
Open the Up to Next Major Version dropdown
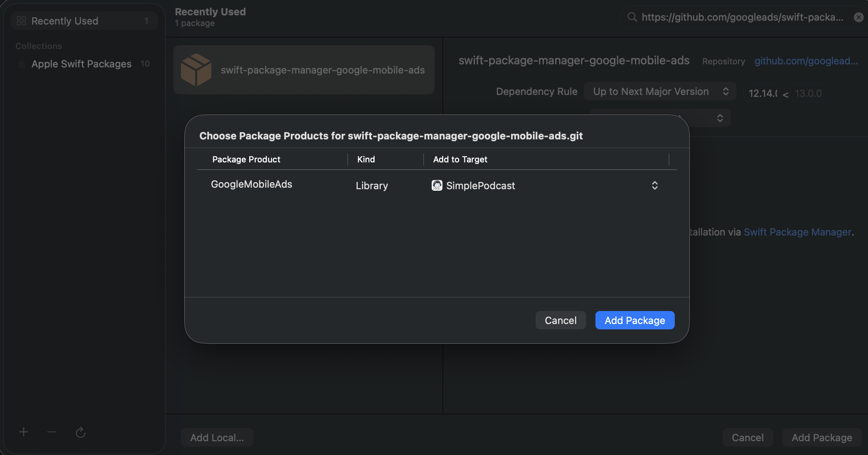point(659,92)
